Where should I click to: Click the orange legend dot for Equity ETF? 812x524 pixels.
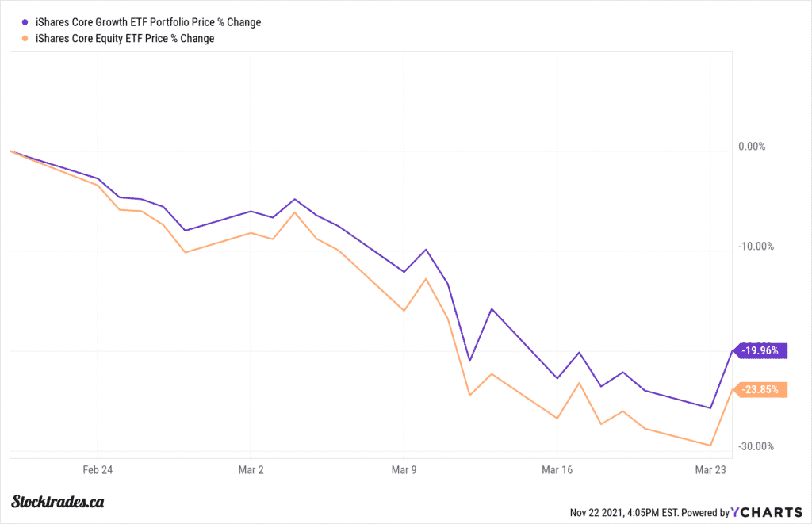tap(28, 38)
